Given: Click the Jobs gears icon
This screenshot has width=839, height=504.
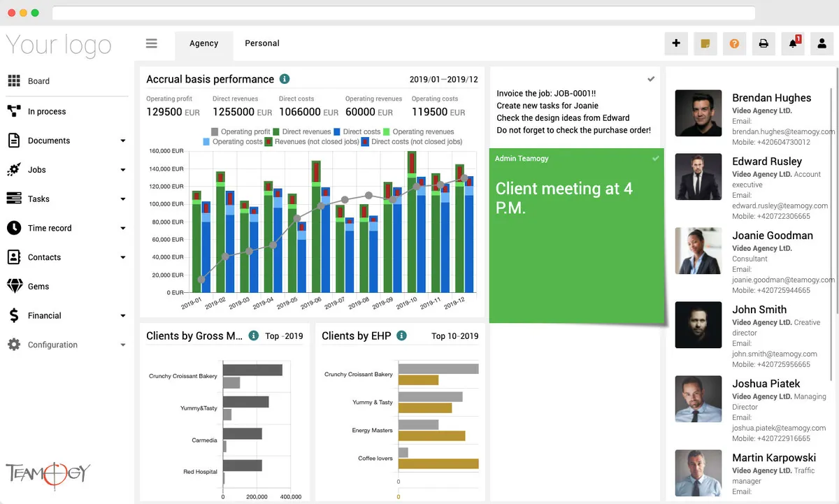Looking at the screenshot, I should coord(14,170).
